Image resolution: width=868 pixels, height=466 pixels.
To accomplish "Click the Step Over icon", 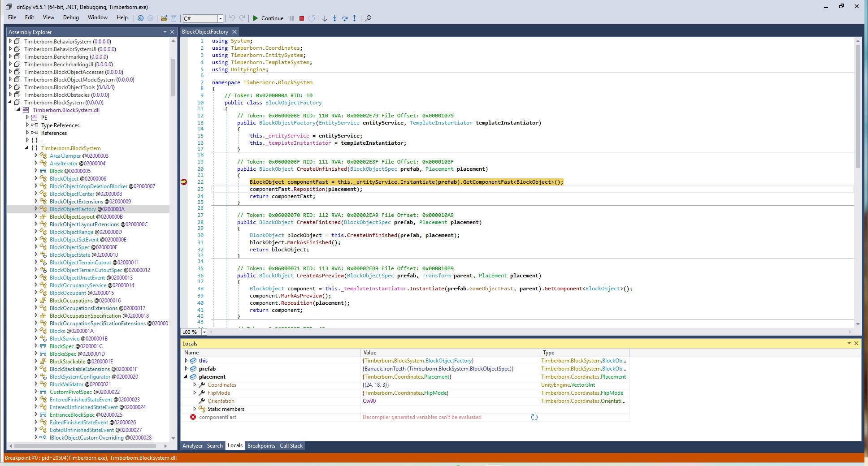I will pyautogui.click(x=344, y=18).
